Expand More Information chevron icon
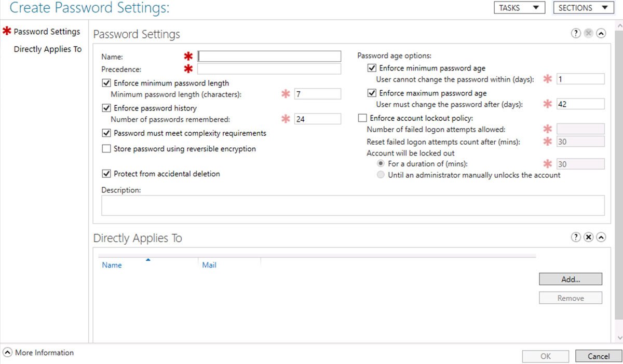The width and height of the screenshot is (623, 364). (8, 353)
